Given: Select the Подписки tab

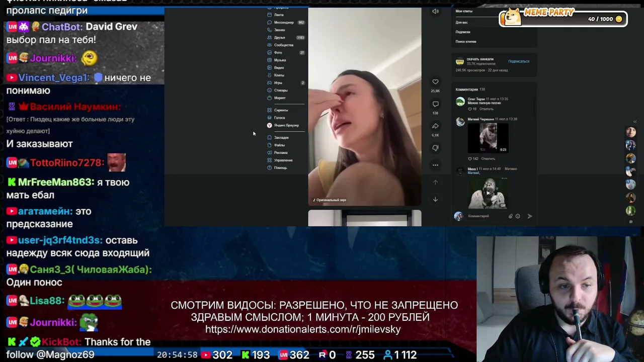Looking at the screenshot, I should tap(463, 32).
